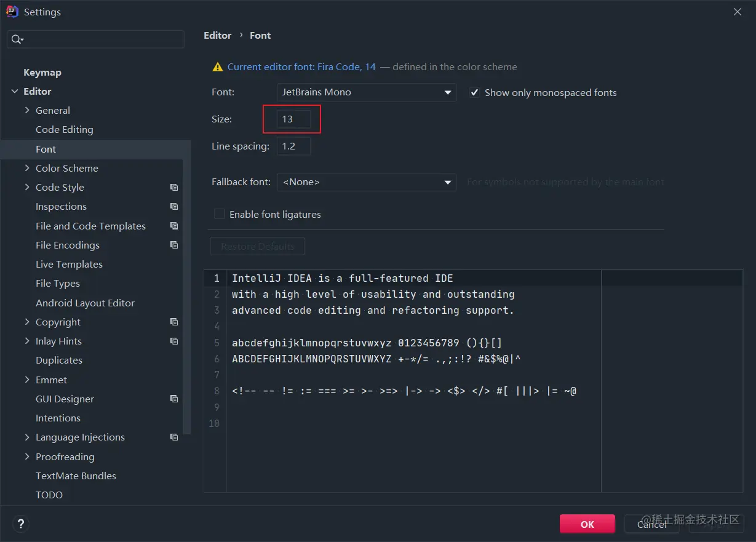Click the File Encodings project-level icon

tap(174, 245)
